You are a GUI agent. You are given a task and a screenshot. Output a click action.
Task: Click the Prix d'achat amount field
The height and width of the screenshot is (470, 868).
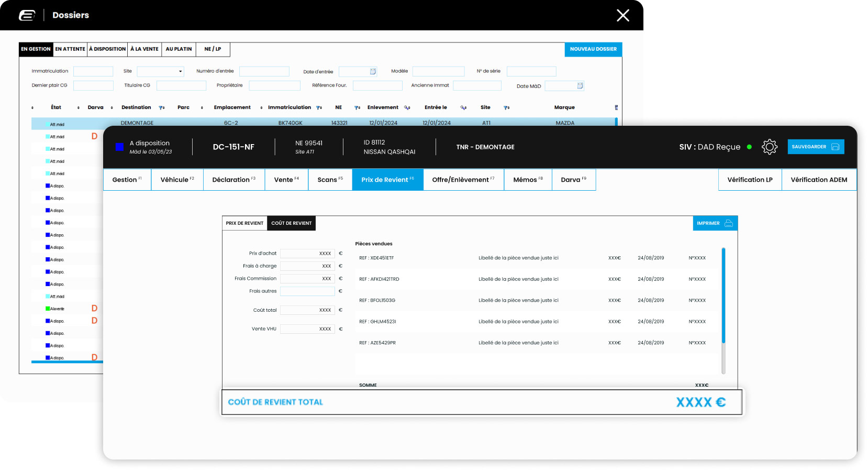(x=307, y=254)
